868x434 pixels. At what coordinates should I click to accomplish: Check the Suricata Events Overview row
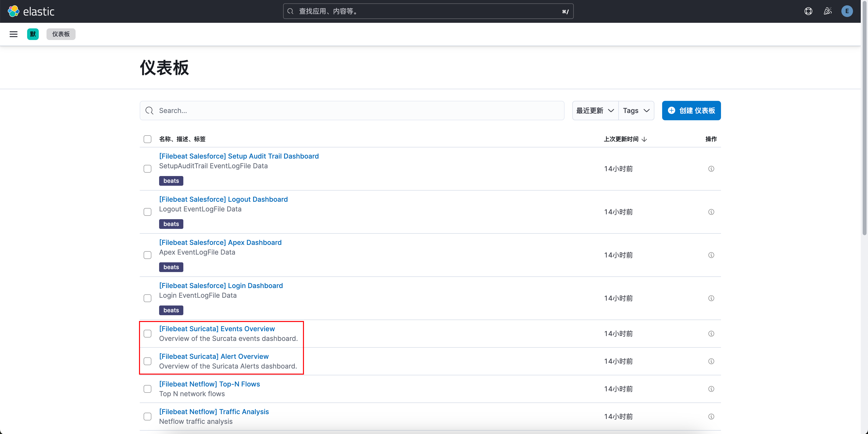pos(147,334)
